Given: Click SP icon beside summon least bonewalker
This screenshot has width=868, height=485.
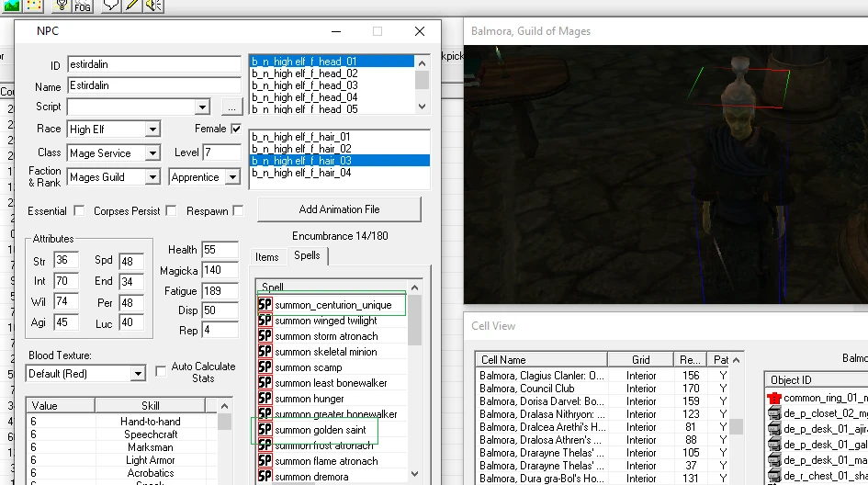Looking at the screenshot, I should [x=265, y=382].
